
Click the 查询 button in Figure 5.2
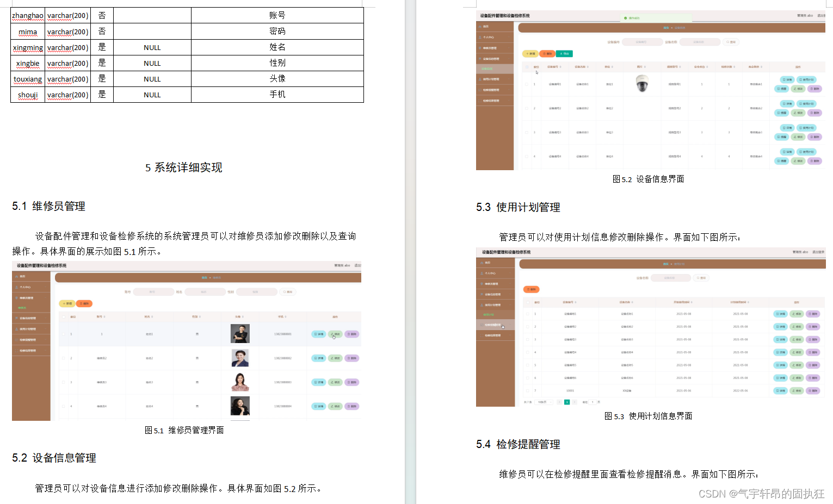731,42
